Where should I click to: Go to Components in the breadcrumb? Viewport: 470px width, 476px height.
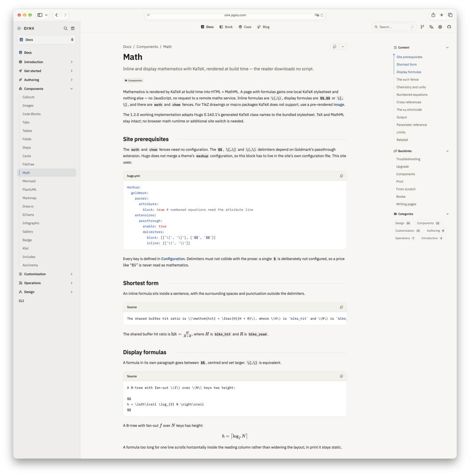tap(147, 47)
